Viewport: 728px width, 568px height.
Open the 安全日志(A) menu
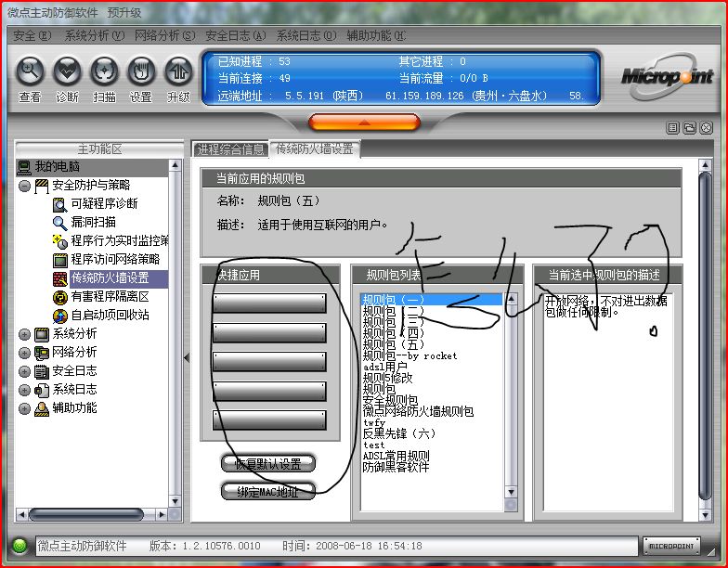tap(236, 35)
